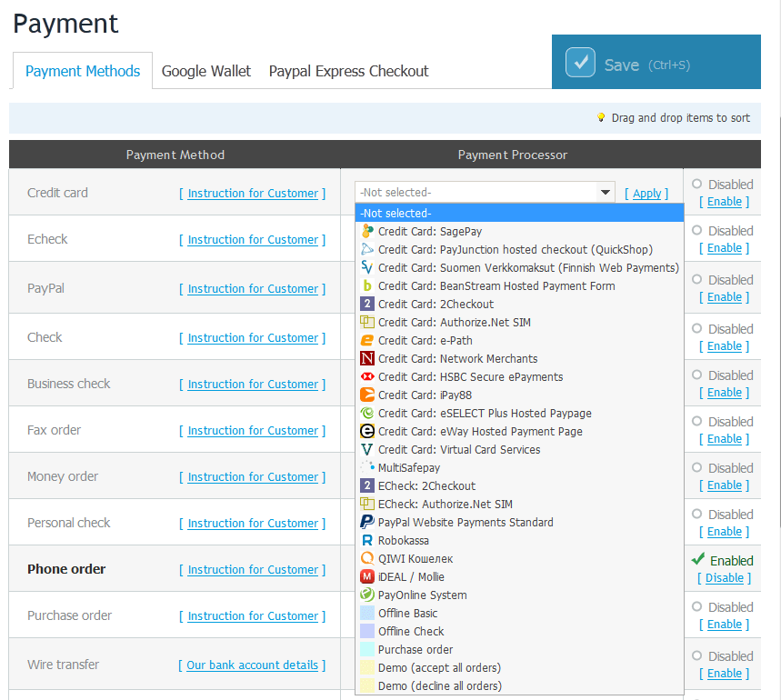Collapse the Credit card processor dropdown arrow
Image resolution: width=781 pixels, height=700 pixels.
[x=606, y=192]
